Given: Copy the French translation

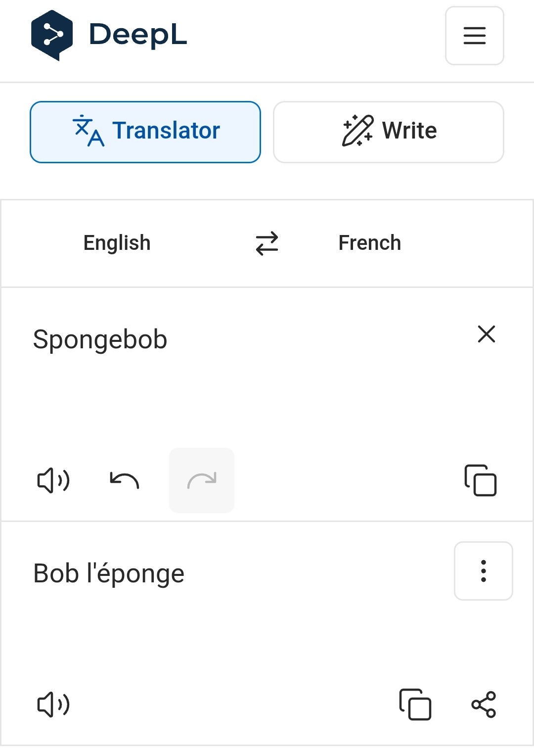Looking at the screenshot, I should 415,704.
